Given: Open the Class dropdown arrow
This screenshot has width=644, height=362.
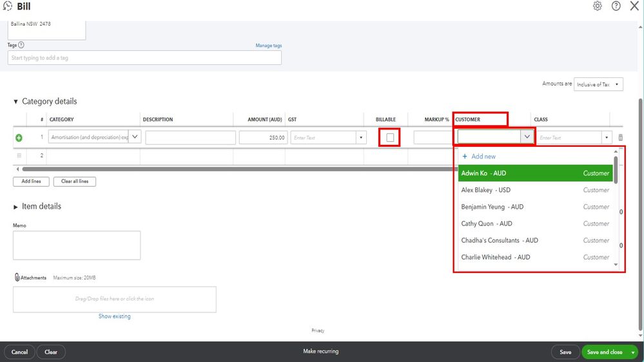Looking at the screenshot, I should [607, 137].
